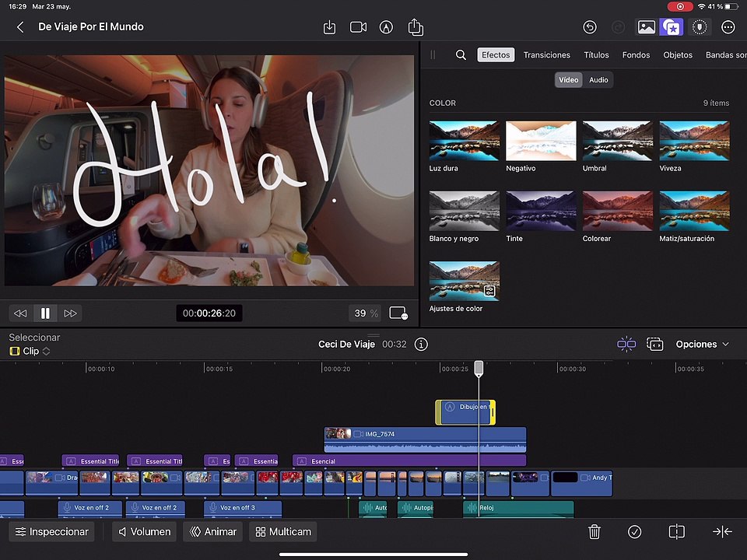
Task: Tap the import media icon
Action: click(329, 27)
